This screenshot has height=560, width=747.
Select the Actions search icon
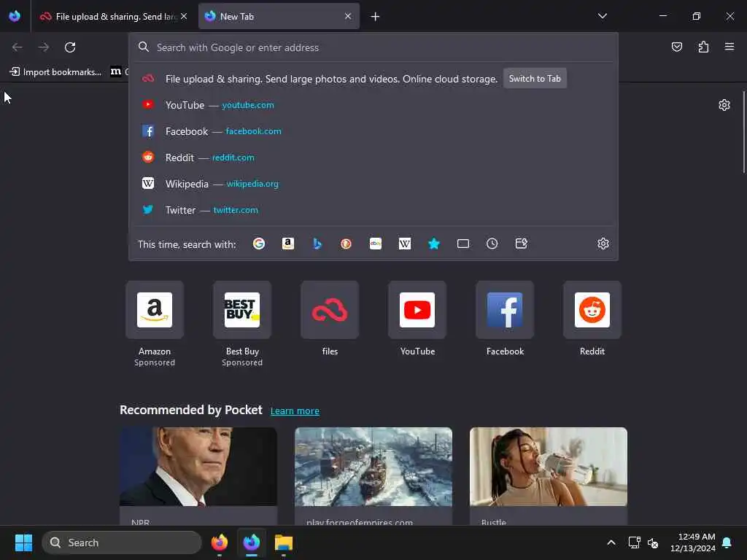[521, 244]
